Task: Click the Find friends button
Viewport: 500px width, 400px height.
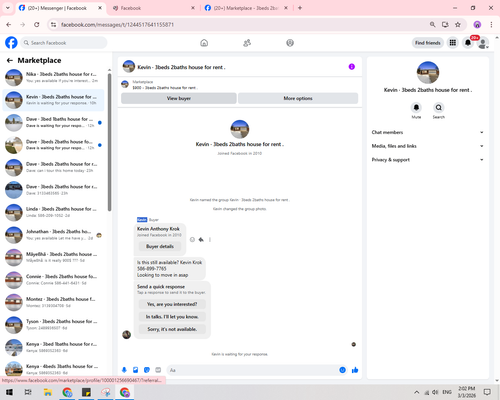Action: tap(428, 43)
